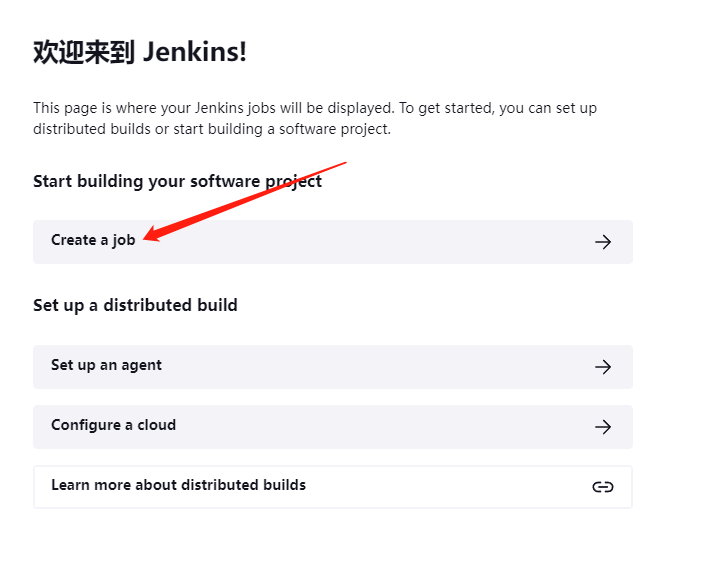Click the second line of the intro paragraph

[211, 129]
